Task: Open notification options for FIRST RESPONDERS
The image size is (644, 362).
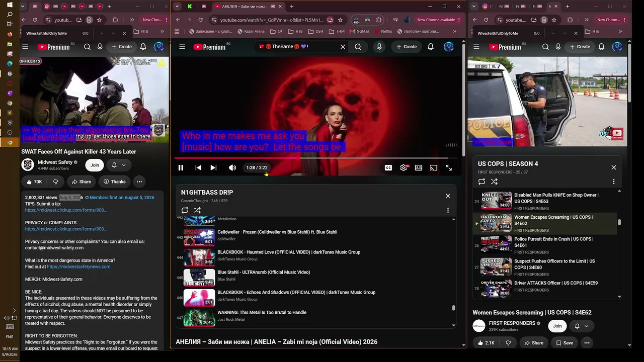Action: pos(581,326)
